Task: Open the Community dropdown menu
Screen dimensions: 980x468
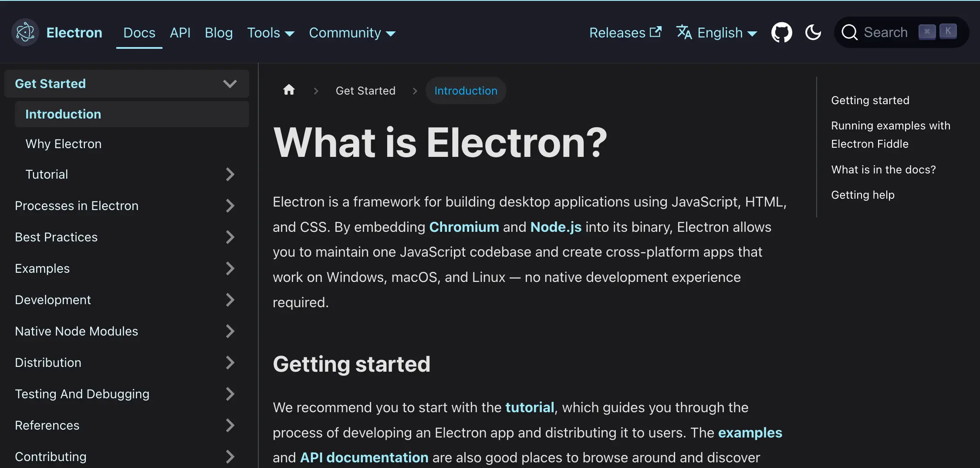Action: [x=352, y=33]
